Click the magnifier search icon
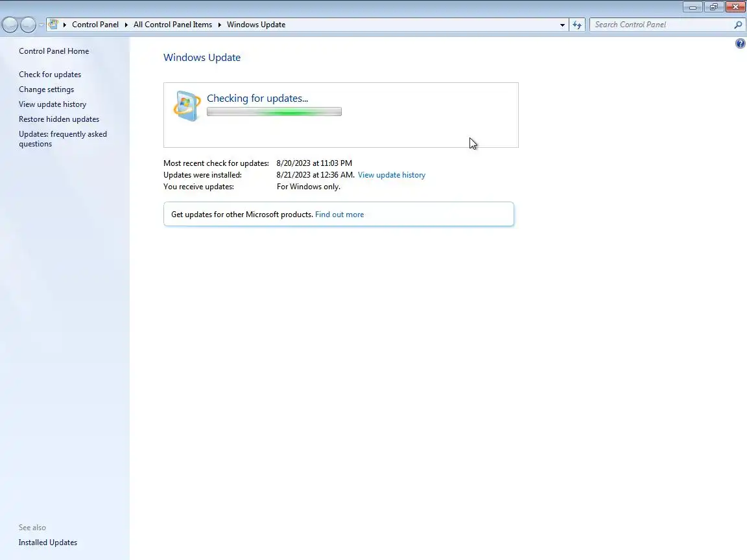This screenshot has width=747, height=560. (738, 25)
